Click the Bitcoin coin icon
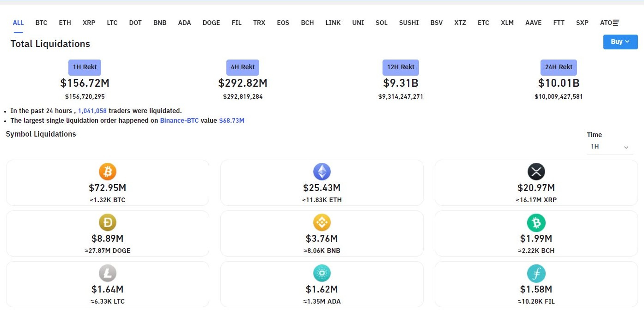644x317 pixels. 108,172
